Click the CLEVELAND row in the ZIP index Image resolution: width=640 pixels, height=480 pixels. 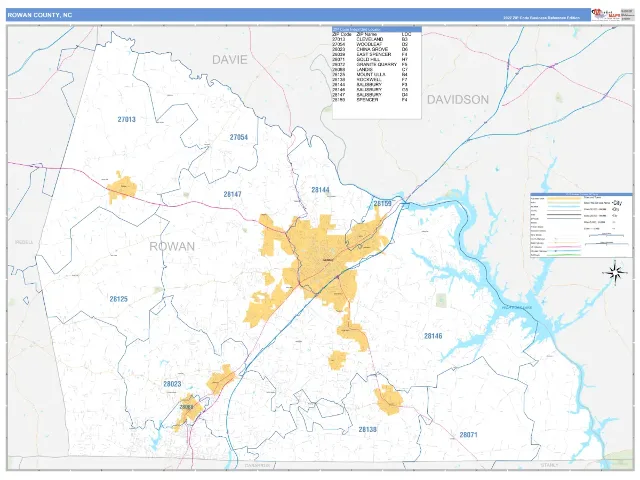click(371, 40)
